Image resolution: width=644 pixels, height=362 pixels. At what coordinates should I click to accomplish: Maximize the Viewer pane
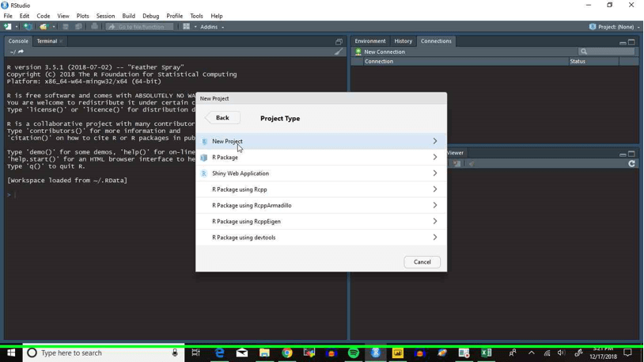tap(631, 154)
